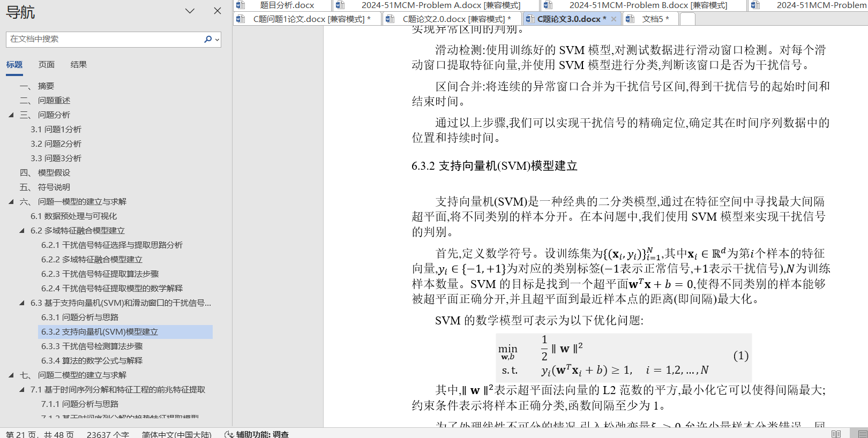The width and height of the screenshot is (868, 438).
Task: Click the Word icon on 文档5 tab
Action: click(631, 19)
